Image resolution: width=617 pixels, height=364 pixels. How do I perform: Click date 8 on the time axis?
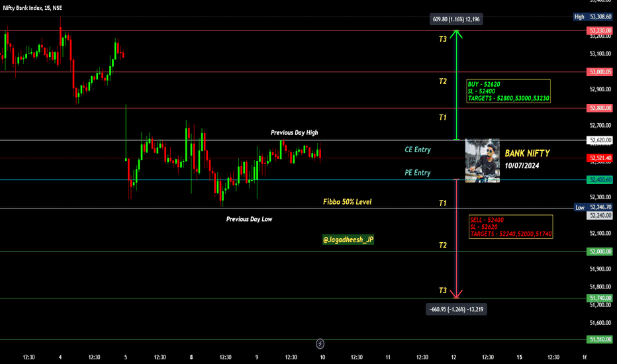coord(191,357)
